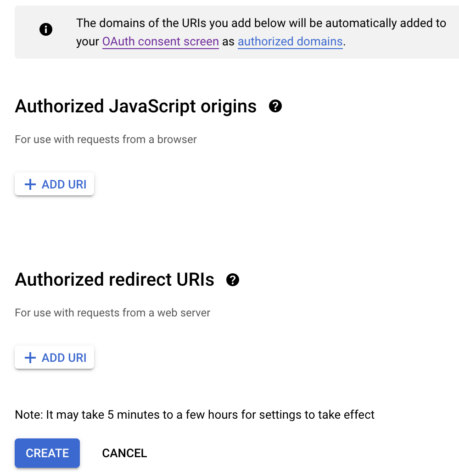Open the OAuth consent screen link
The width and height of the screenshot is (459, 476).
coord(160,41)
